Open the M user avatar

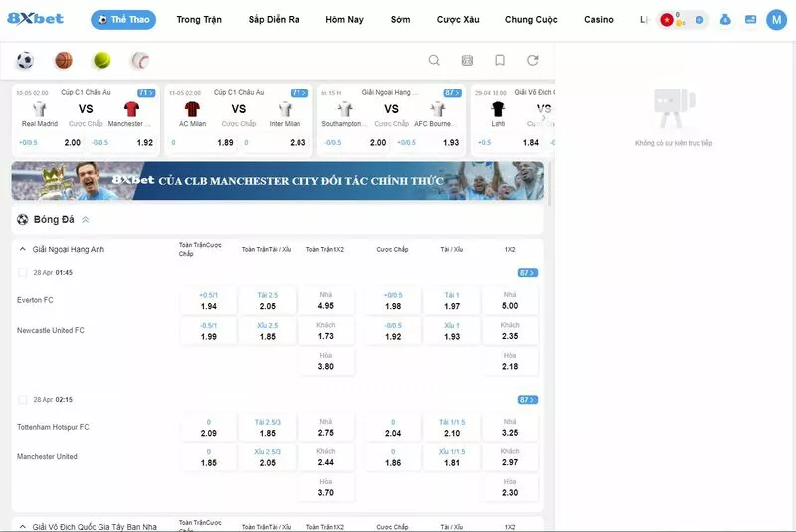coord(776,20)
